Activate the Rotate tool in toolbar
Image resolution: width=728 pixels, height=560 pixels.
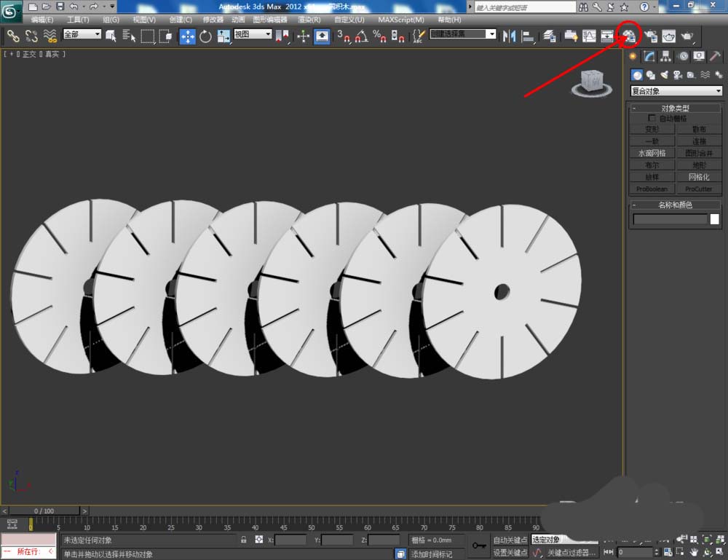[x=205, y=36]
